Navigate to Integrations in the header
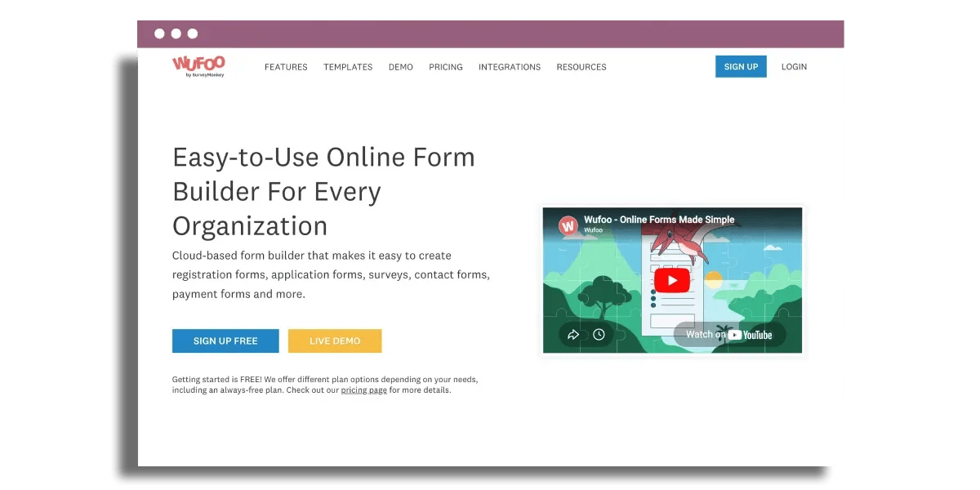This screenshot has width=980, height=490. (x=510, y=67)
